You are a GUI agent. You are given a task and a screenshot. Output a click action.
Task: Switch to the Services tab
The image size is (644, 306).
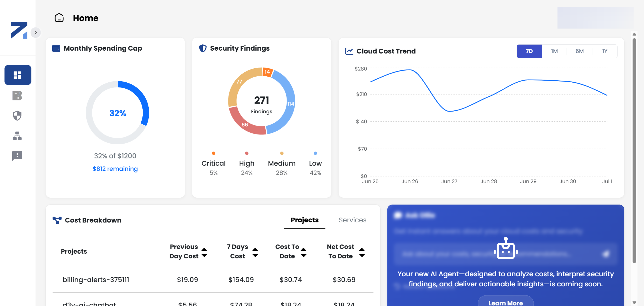point(352,220)
